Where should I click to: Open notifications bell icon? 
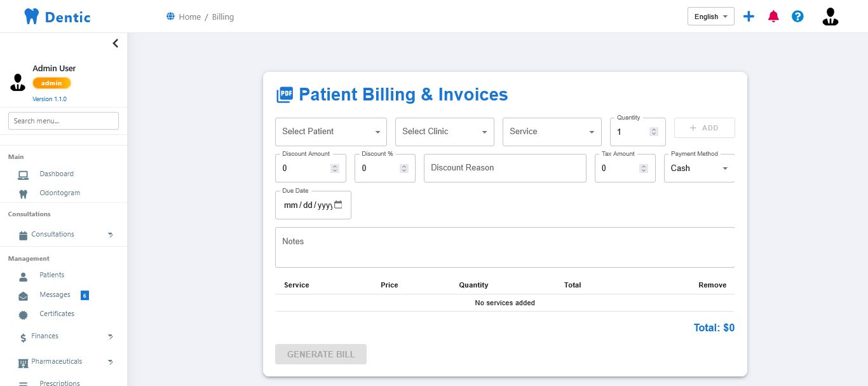pyautogui.click(x=773, y=17)
